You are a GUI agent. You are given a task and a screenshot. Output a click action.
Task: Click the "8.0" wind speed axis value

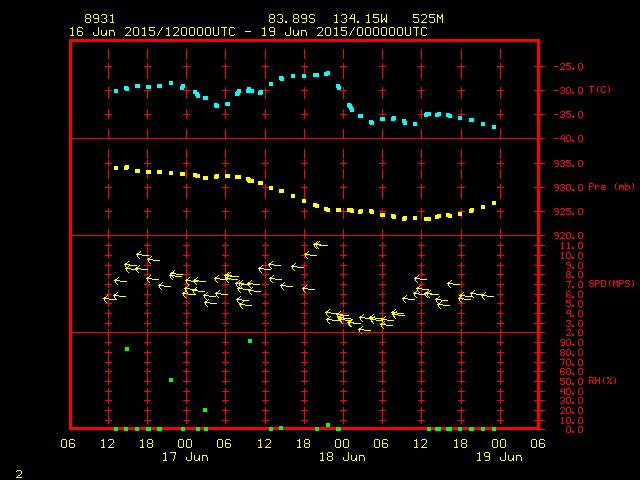click(574, 275)
